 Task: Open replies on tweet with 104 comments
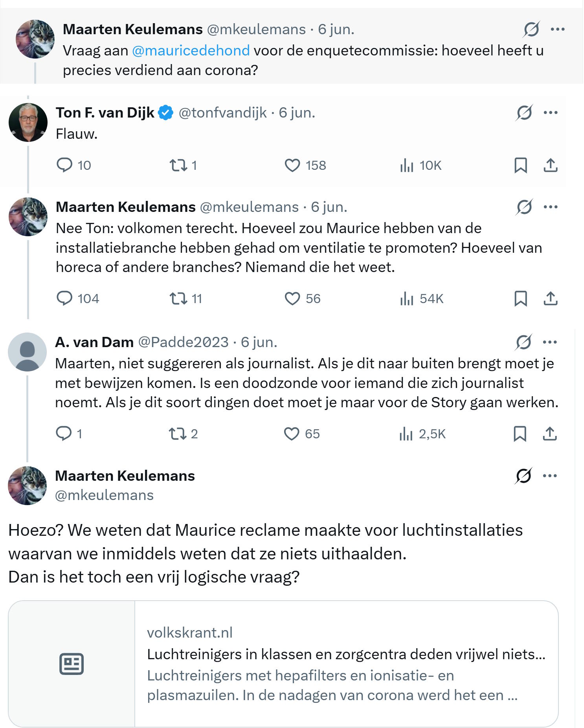78,299
